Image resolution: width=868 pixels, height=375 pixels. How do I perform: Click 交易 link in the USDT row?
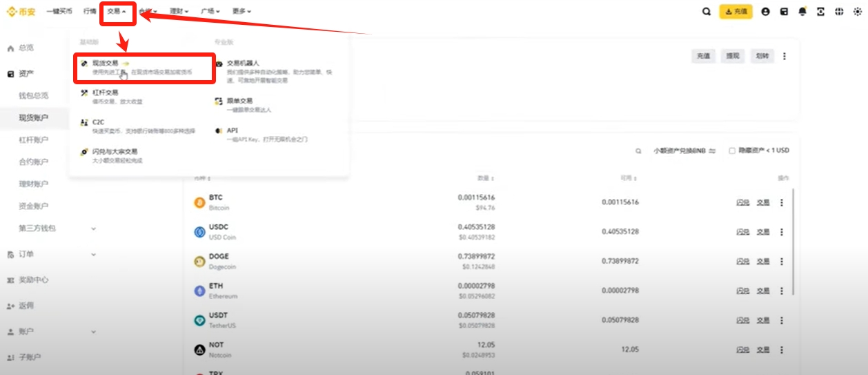coord(762,320)
